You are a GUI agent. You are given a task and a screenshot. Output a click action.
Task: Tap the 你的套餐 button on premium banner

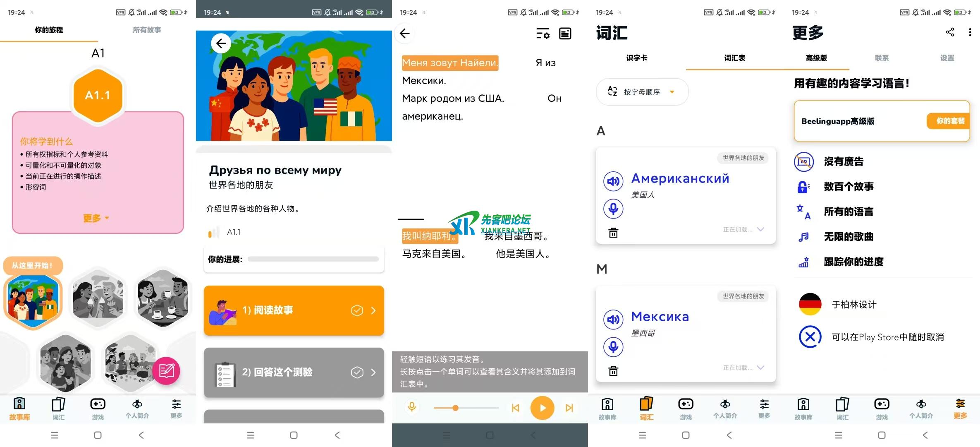point(948,121)
